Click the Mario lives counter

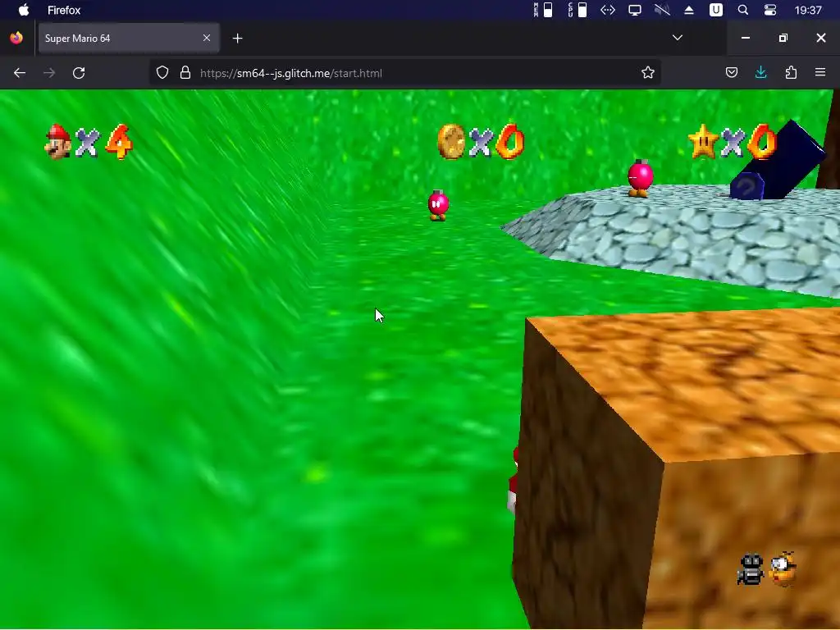[89, 142]
